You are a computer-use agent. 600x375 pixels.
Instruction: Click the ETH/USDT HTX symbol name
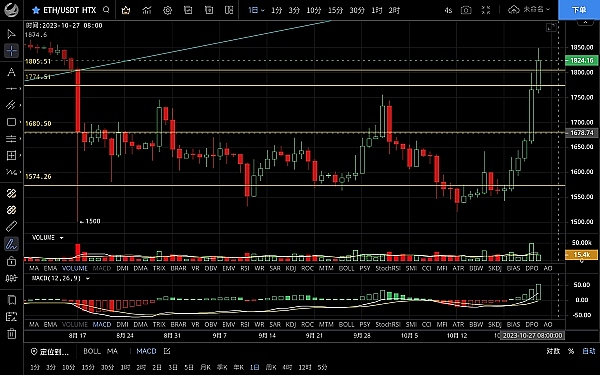(70, 10)
